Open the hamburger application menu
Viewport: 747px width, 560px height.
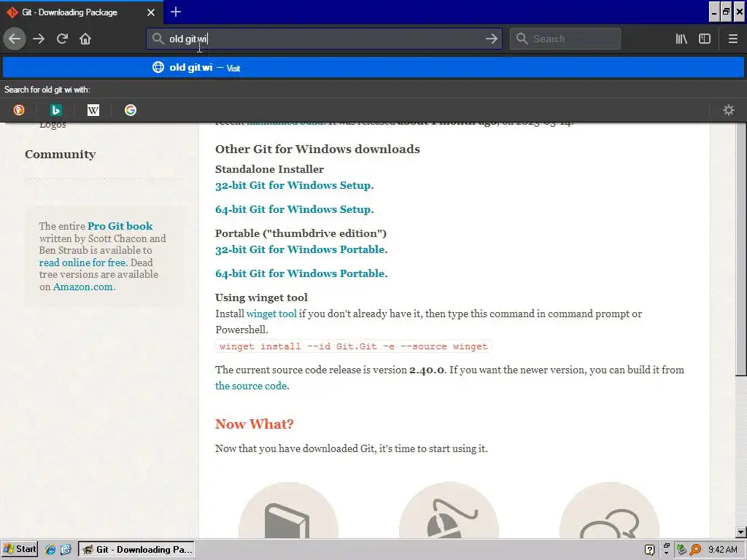pos(732,39)
